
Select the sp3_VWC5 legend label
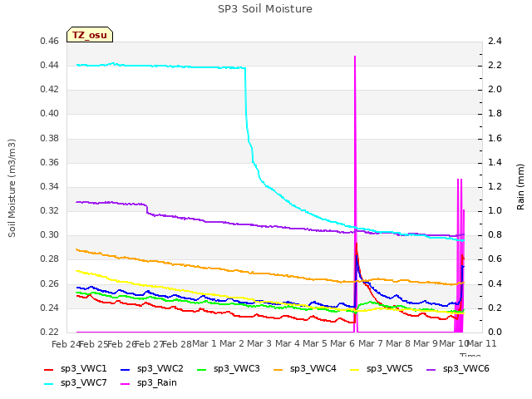click(x=390, y=369)
